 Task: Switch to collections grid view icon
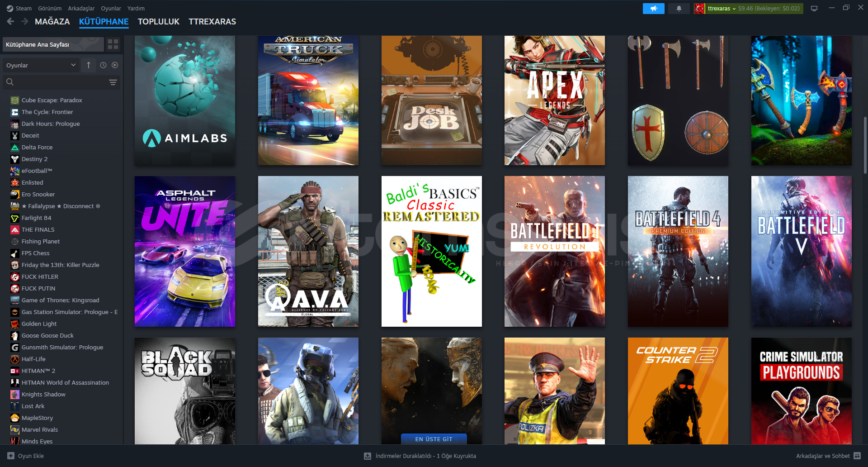tap(113, 44)
